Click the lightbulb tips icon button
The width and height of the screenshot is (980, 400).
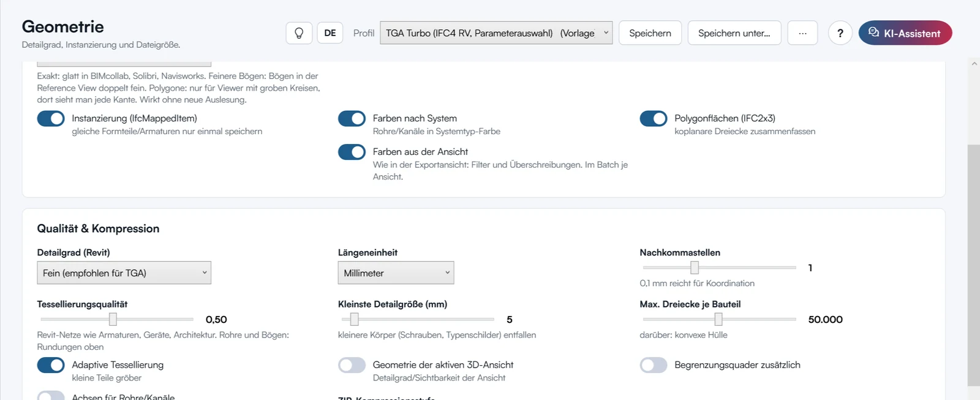tap(299, 33)
